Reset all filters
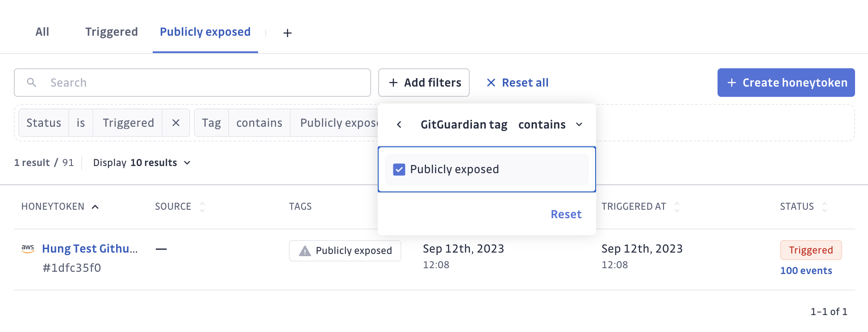This screenshot has width=868, height=332. coord(517,83)
